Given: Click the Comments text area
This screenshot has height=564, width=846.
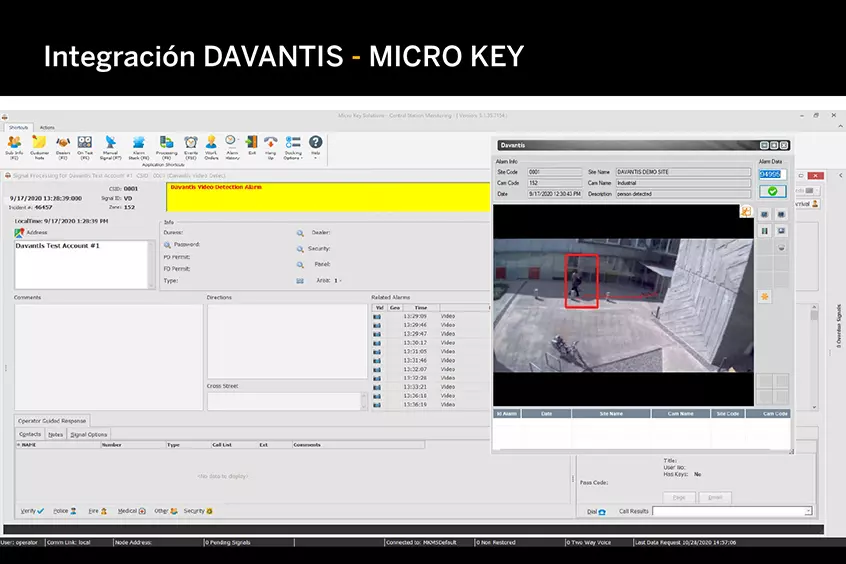Looking at the screenshot, I should 108,357.
